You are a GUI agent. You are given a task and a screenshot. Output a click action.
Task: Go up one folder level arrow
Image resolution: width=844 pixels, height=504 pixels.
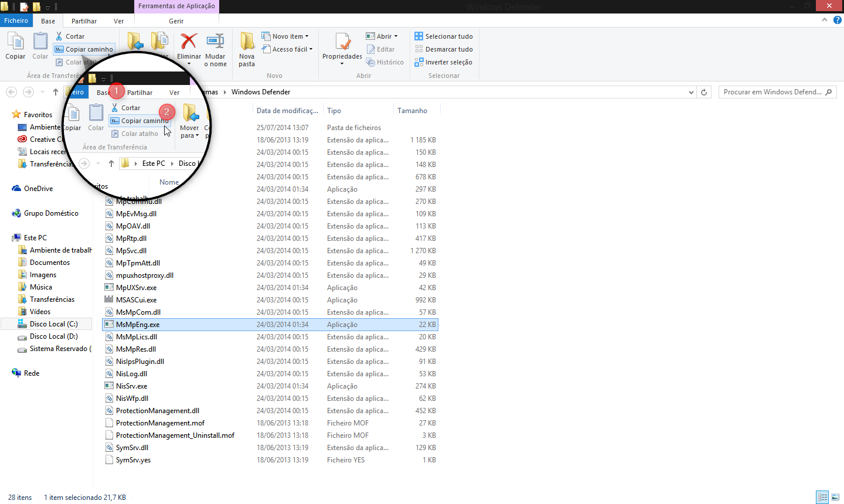(x=56, y=92)
